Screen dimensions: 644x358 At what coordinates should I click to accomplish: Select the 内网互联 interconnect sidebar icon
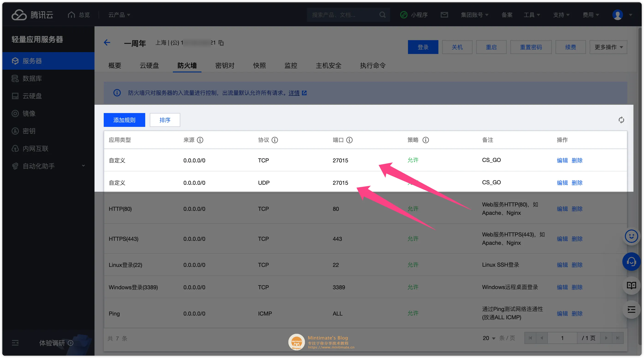15,148
